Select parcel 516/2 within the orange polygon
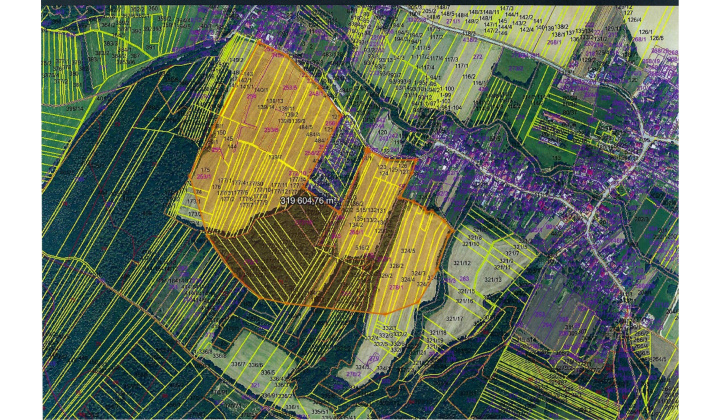This screenshot has height=420, width=720. click(361, 248)
